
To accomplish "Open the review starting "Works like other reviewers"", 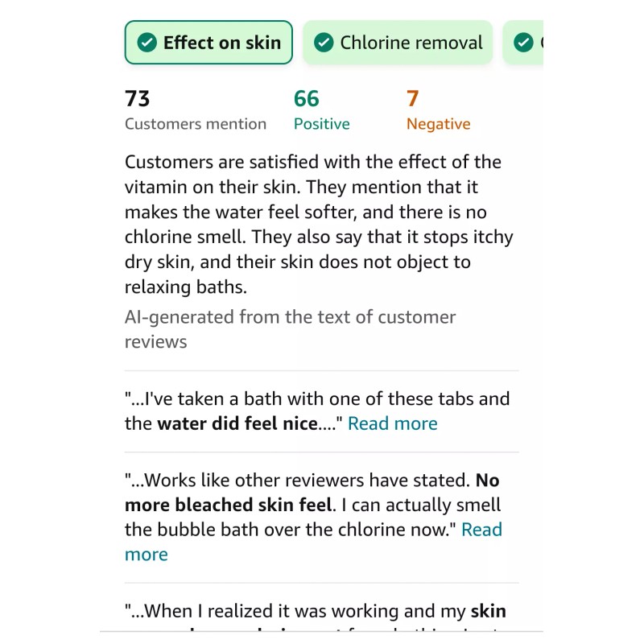I will tap(299, 481).
